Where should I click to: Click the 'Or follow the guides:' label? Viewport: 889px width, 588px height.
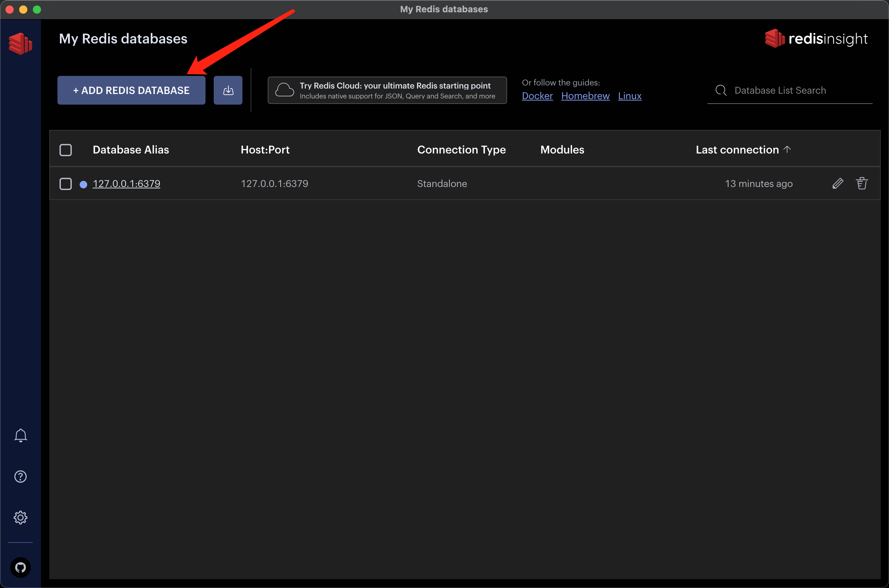561,82
